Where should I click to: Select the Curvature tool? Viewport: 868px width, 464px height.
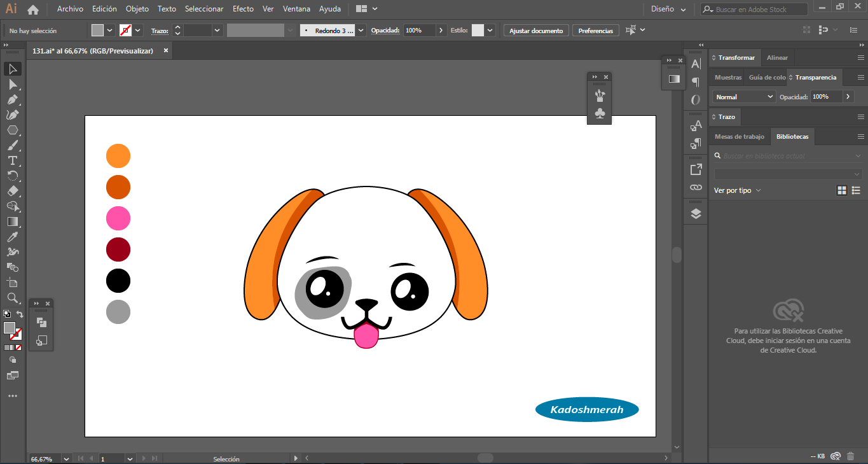pyautogui.click(x=12, y=115)
